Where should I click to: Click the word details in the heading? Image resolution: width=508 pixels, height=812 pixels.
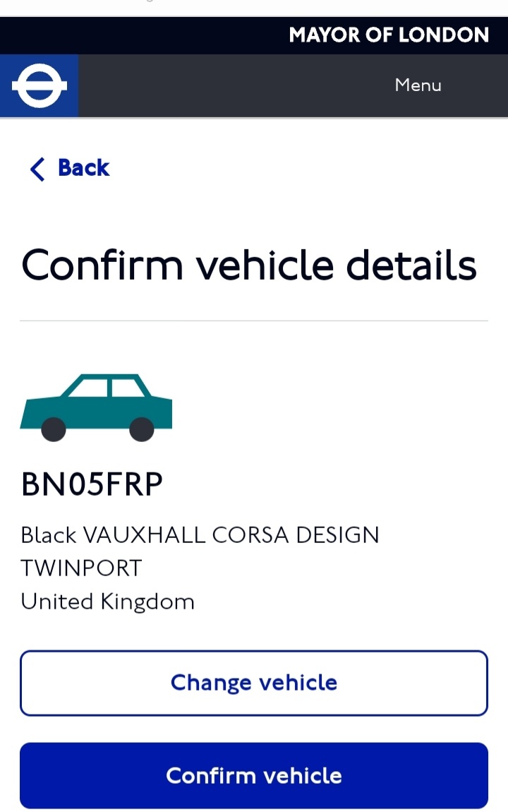point(411,265)
